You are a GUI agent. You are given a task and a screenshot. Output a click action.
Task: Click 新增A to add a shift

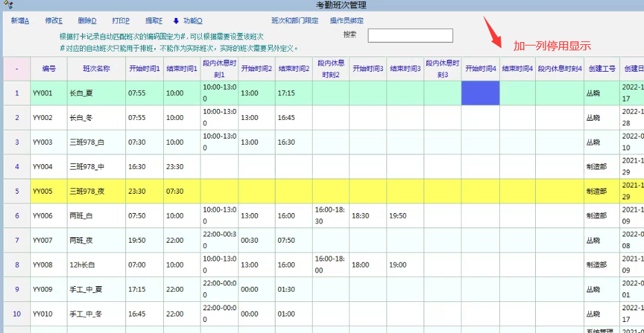[20, 21]
